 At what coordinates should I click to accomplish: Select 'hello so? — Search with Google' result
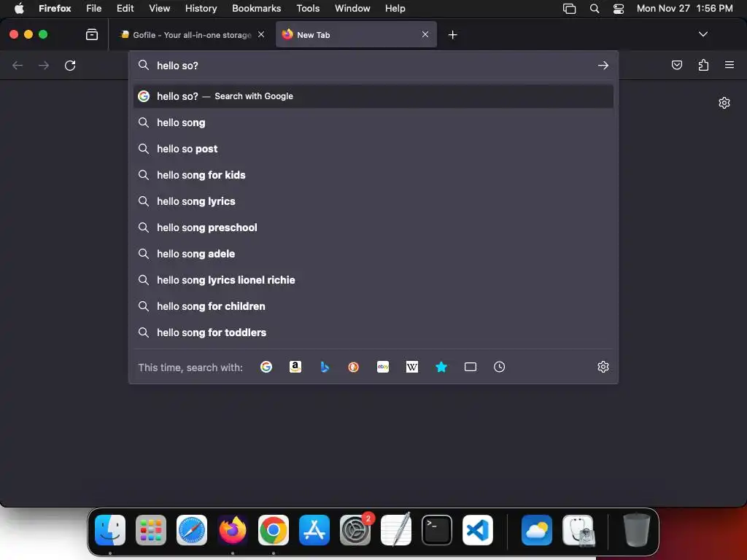point(373,96)
